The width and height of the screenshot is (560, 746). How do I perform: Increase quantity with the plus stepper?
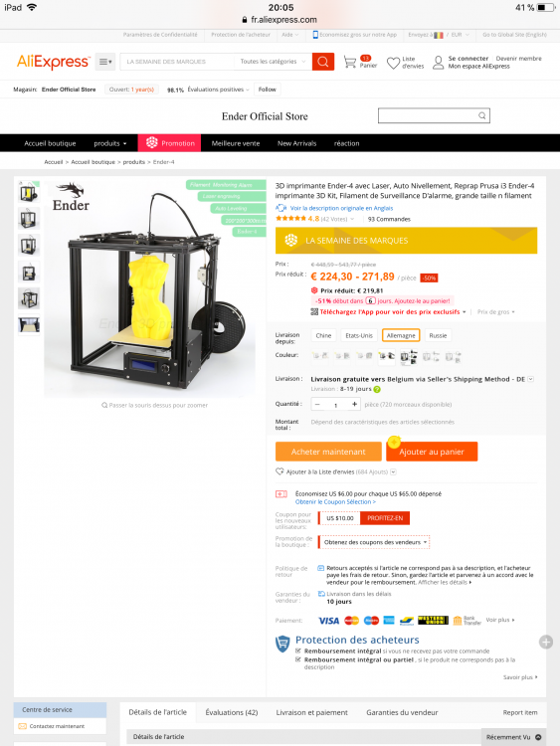pos(354,405)
